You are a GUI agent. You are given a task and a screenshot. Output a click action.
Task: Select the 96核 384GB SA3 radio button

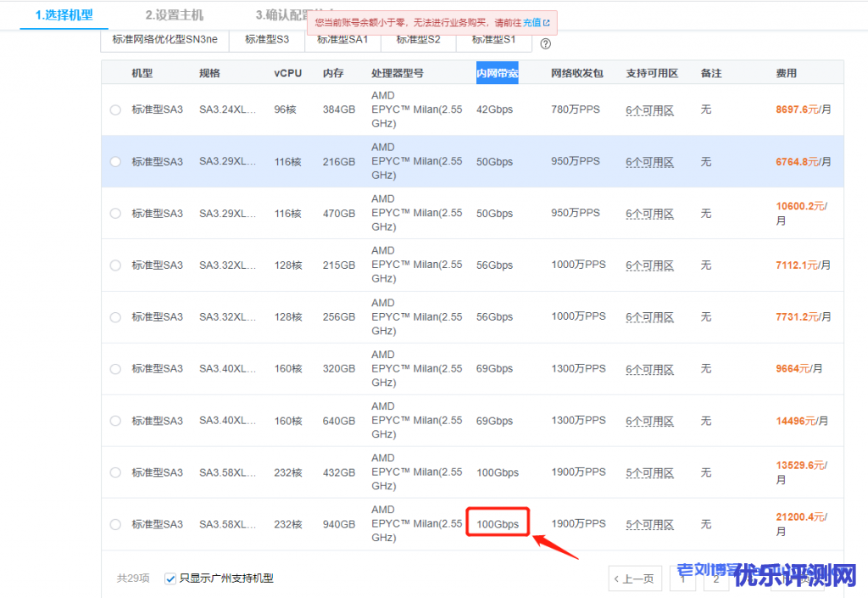pos(115,109)
